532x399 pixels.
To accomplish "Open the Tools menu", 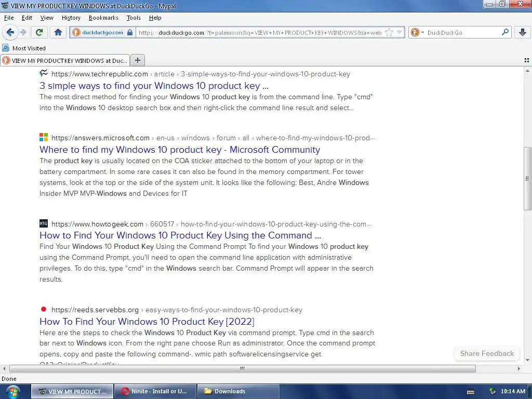I will 134,18.
